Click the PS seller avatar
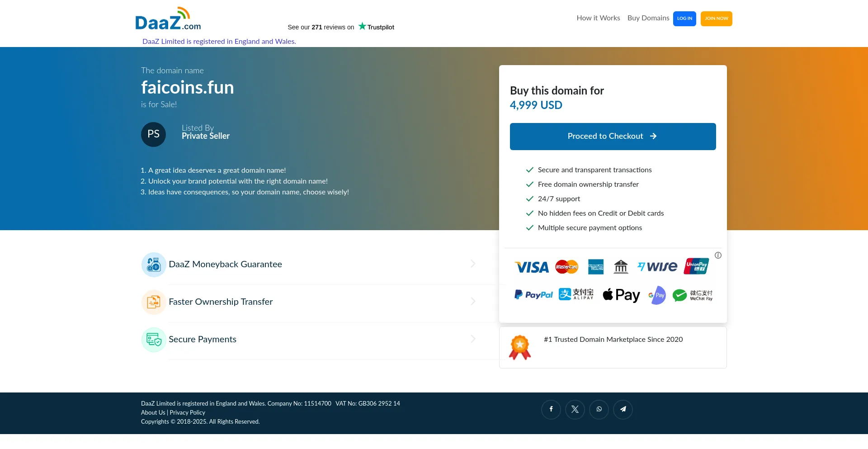This screenshot has width=868, height=449. tap(153, 134)
